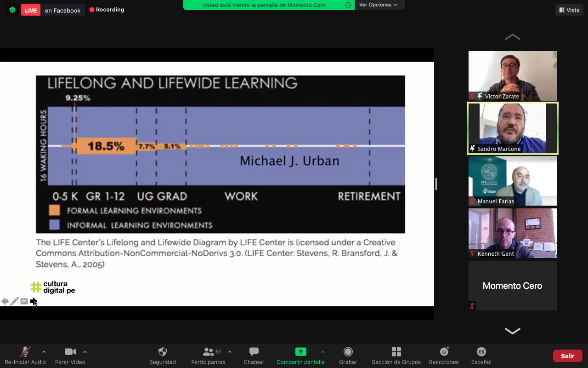Expand audio options arrow beside microphone
The image size is (588, 368).
click(x=44, y=352)
